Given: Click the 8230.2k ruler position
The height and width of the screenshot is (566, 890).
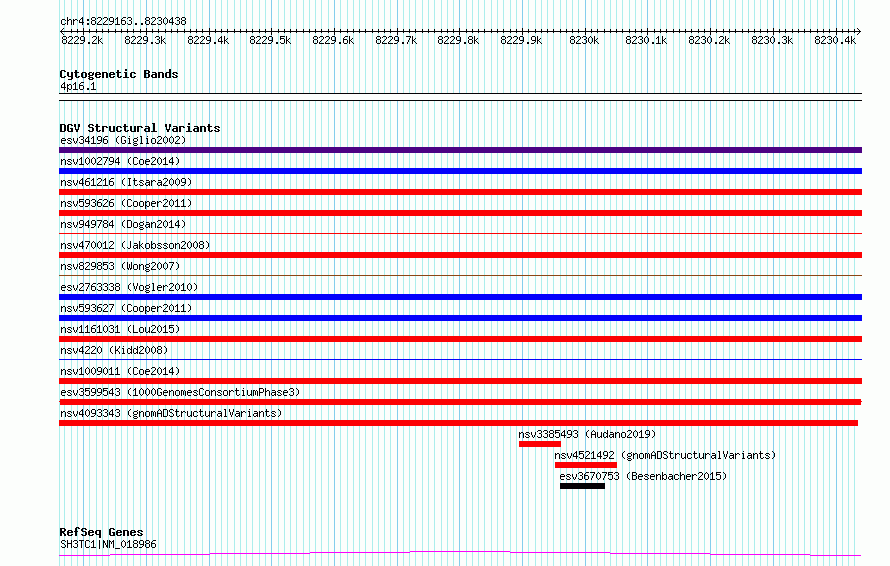Looking at the screenshot, I should pos(709,40).
